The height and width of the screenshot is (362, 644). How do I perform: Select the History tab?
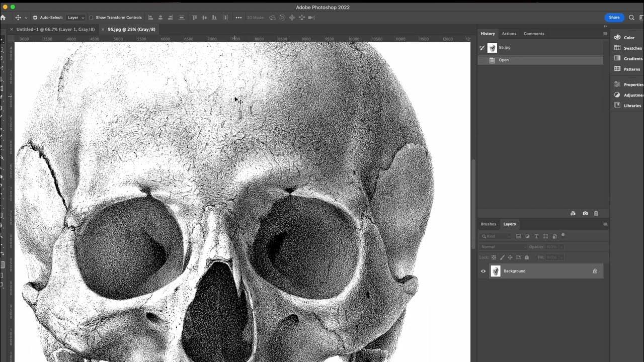(x=488, y=34)
